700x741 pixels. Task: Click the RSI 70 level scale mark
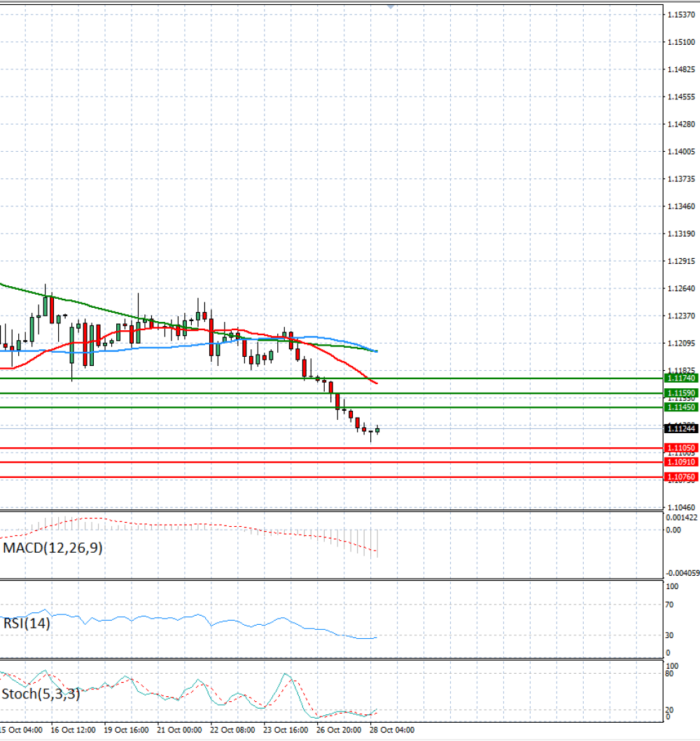pos(669,605)
